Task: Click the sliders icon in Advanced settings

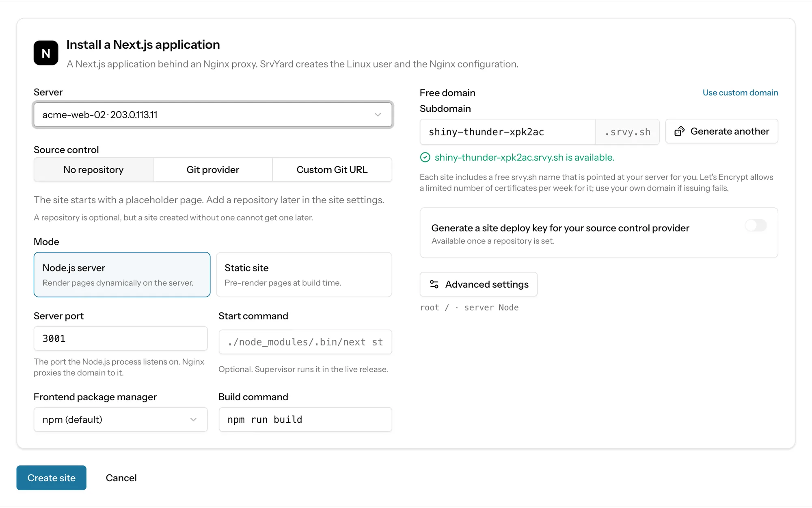Action: click(x=434, y=284)
